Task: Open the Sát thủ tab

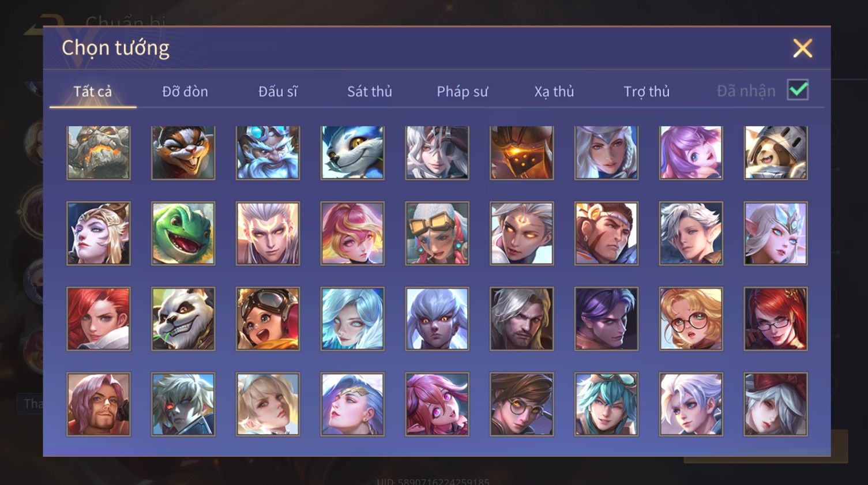Action: pos(370,91)
